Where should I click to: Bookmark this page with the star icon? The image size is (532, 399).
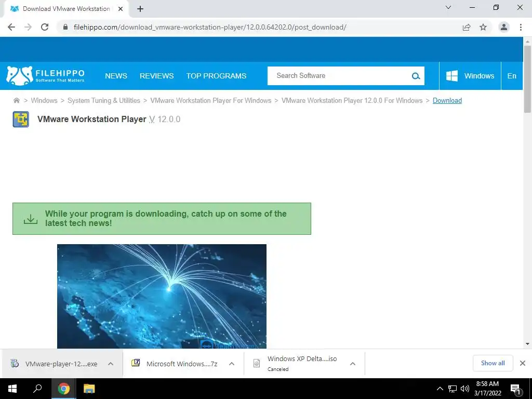(x=483, y=27)
